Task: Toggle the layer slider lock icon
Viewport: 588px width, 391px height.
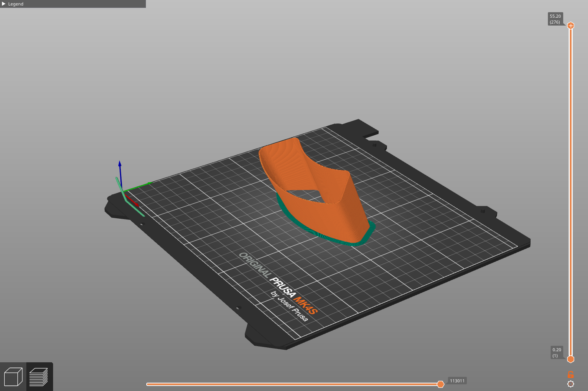Action: [571, 374]
